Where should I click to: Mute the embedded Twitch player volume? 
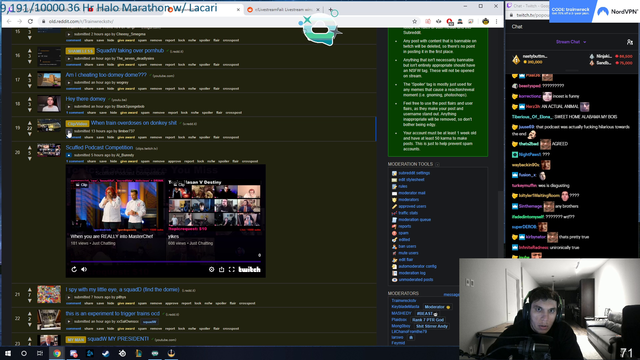(84, 269)
